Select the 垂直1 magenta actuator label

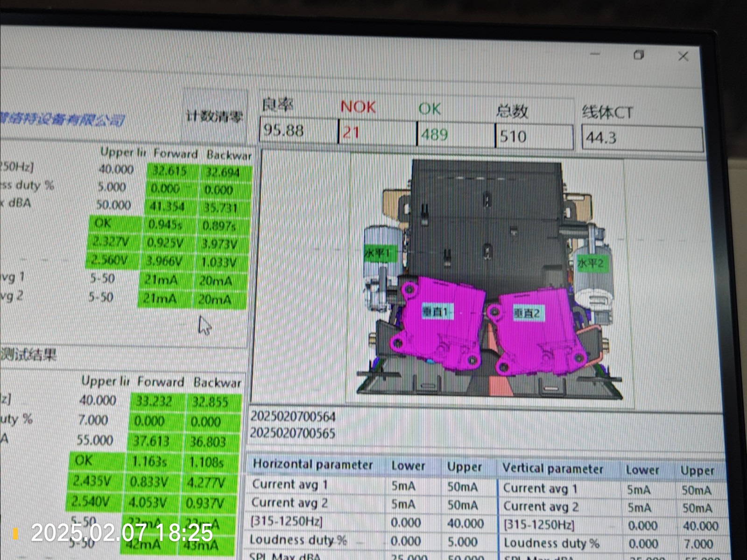click(437, 311)
